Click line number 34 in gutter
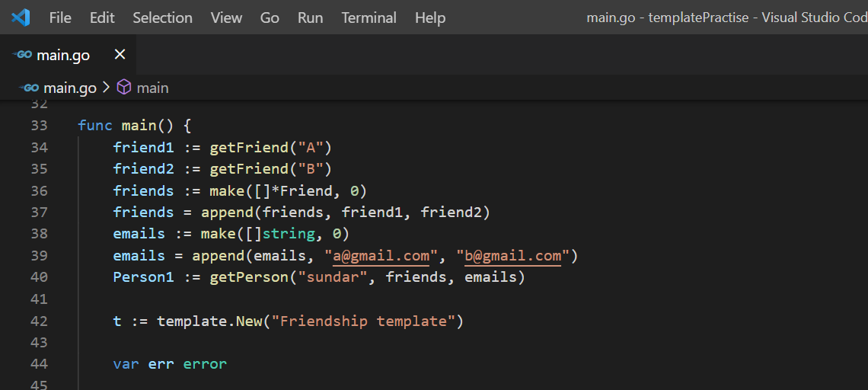 39,147
